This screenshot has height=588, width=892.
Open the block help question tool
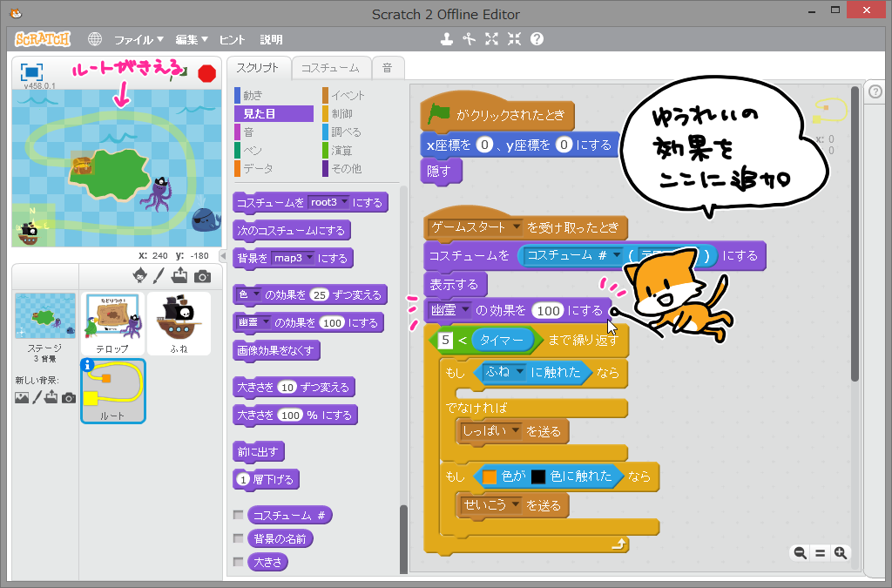(x=537, y=38)
